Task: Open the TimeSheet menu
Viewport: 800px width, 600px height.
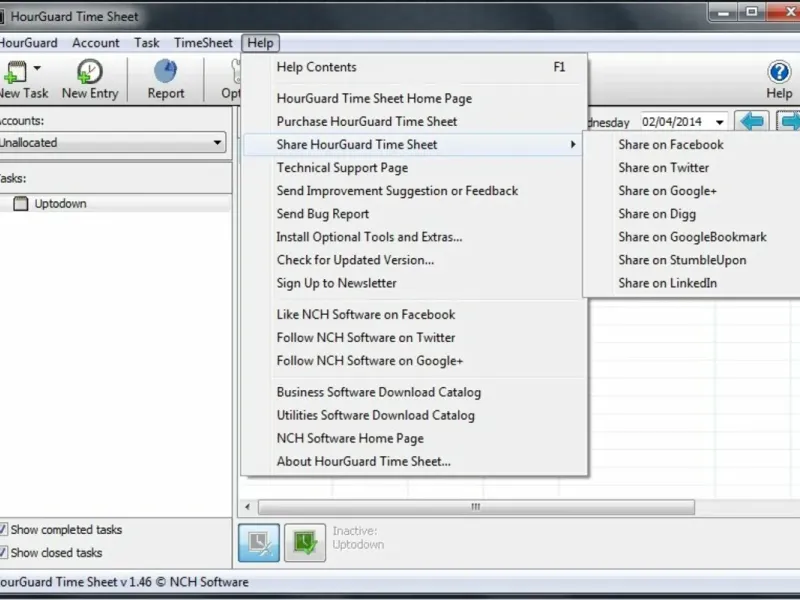Action: pyautogui.click(x=203, y=43)
